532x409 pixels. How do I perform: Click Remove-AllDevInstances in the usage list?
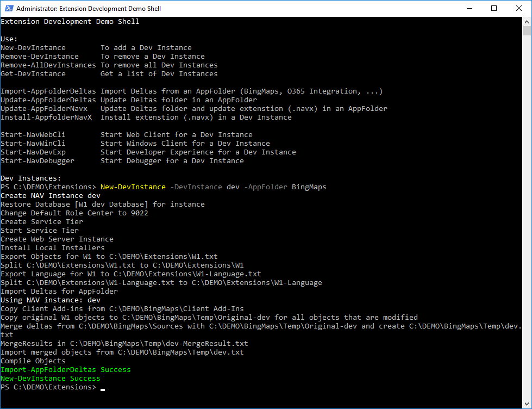(48, 65)
